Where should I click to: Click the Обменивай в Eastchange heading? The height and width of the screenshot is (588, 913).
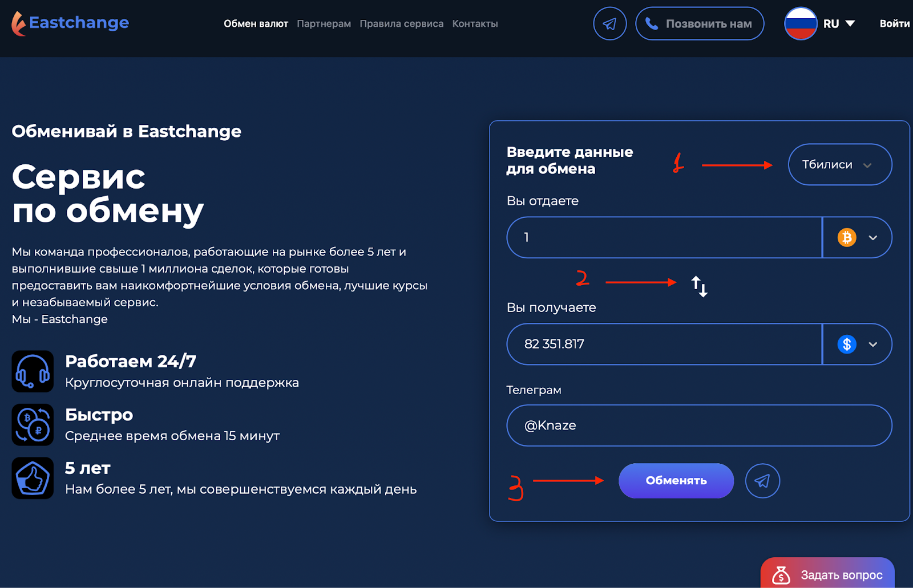click(127, 131)
